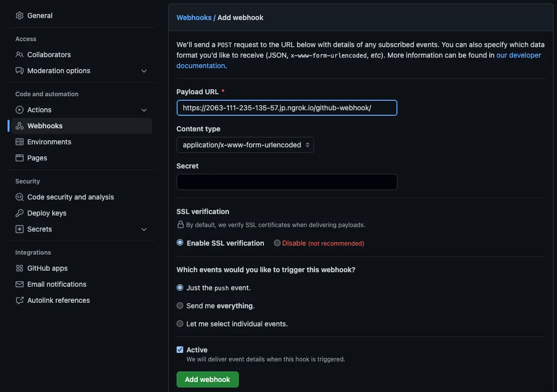Click into the Secret input field
This screenshot has height=392, width=557.
(287, 182)
